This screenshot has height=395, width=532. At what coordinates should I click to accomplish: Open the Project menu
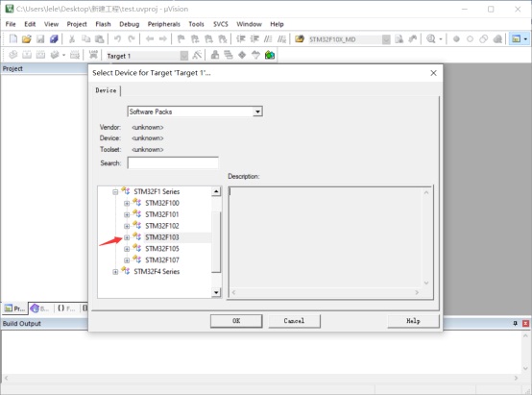click(x=77, y=24)
